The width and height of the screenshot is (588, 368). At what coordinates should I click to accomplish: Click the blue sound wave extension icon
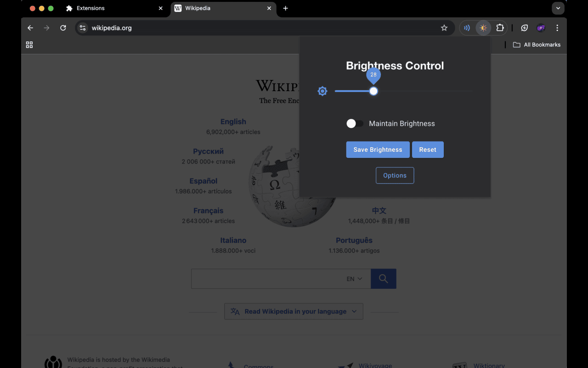point(466,28)
